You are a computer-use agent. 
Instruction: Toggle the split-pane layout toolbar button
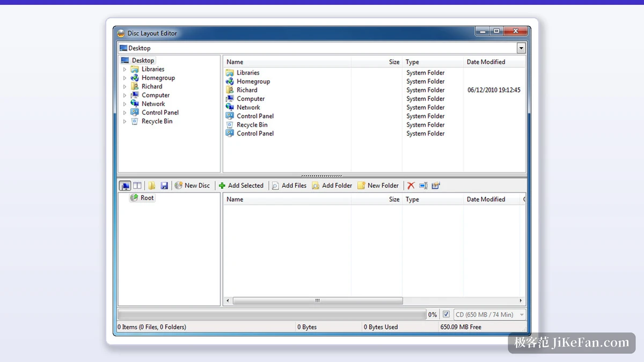[x=137, y=186]
